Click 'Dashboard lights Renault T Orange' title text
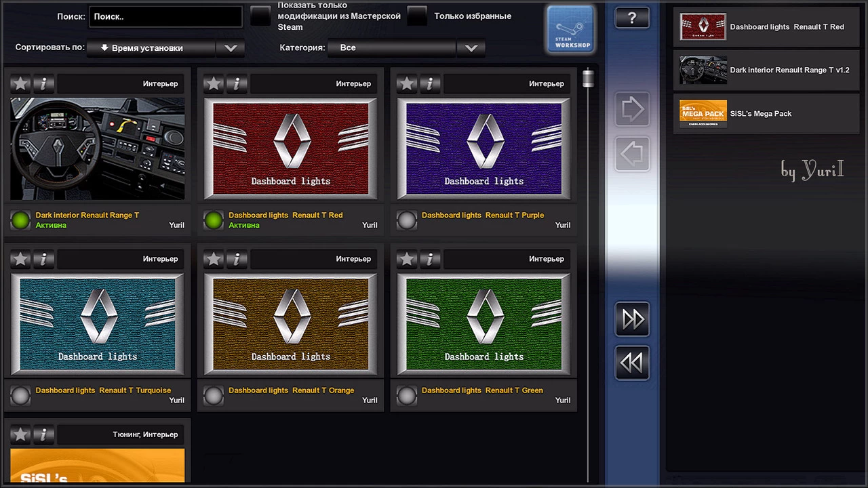This screenshot has height=488, width=868. point(291,390)
